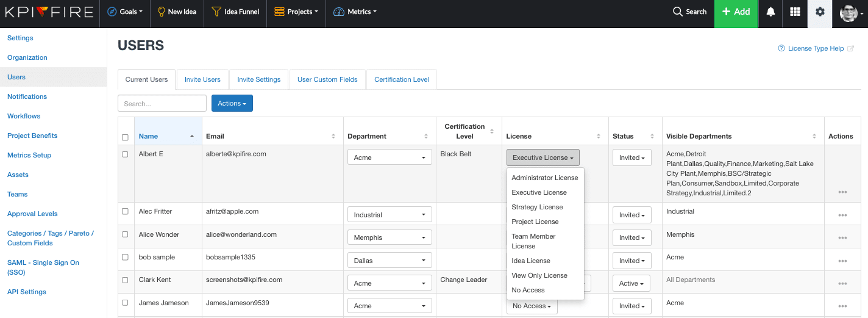Open the Idea Funnel
This screenshot has width=868, height=318.
(235, 12)
